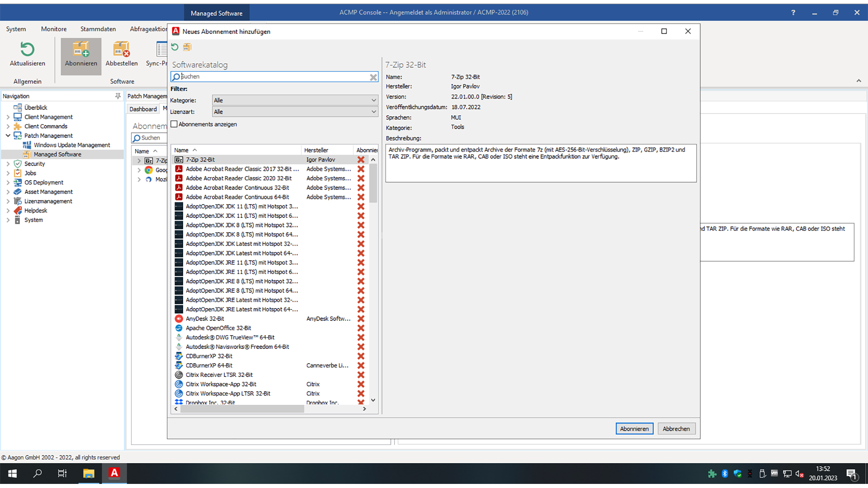Sort list by Name column header
The height and width of the screenshot is (488, 868).
point(237,150)
